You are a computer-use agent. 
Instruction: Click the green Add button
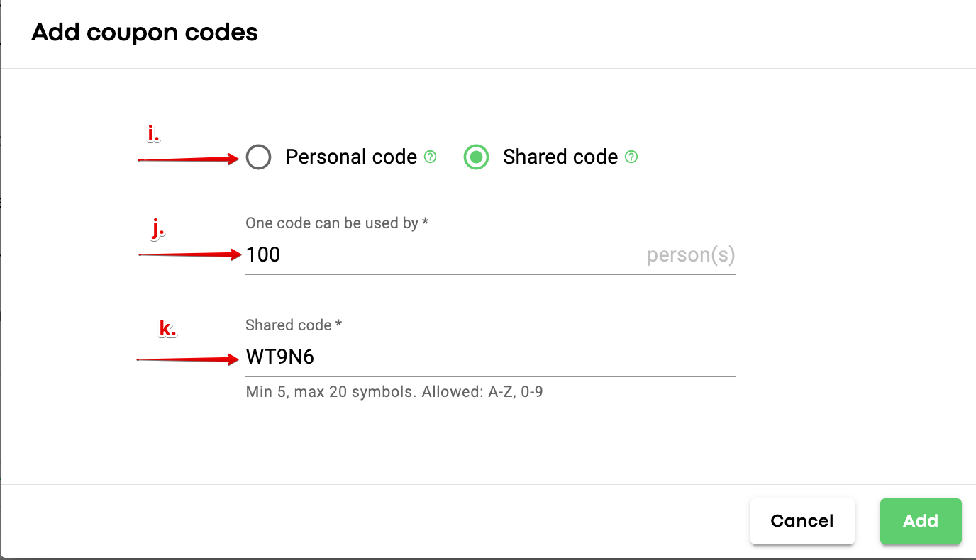(920, 521)
